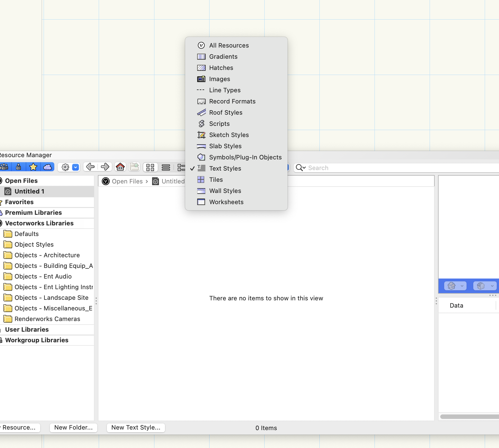Image resolution: width=499 pixels, height=448 pixels.
Task: Open the settings gear dropdown chevron
Action: coord(75,167)
